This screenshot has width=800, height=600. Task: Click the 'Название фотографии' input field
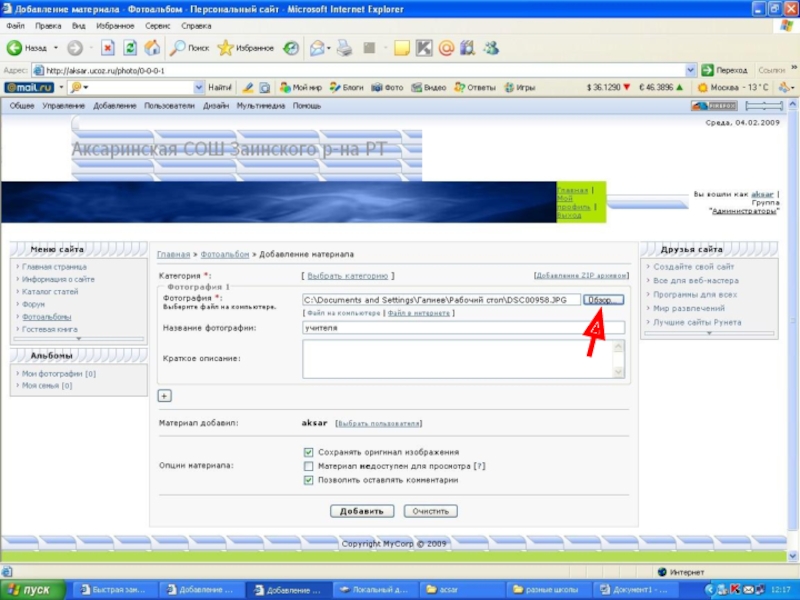[463, 328]
